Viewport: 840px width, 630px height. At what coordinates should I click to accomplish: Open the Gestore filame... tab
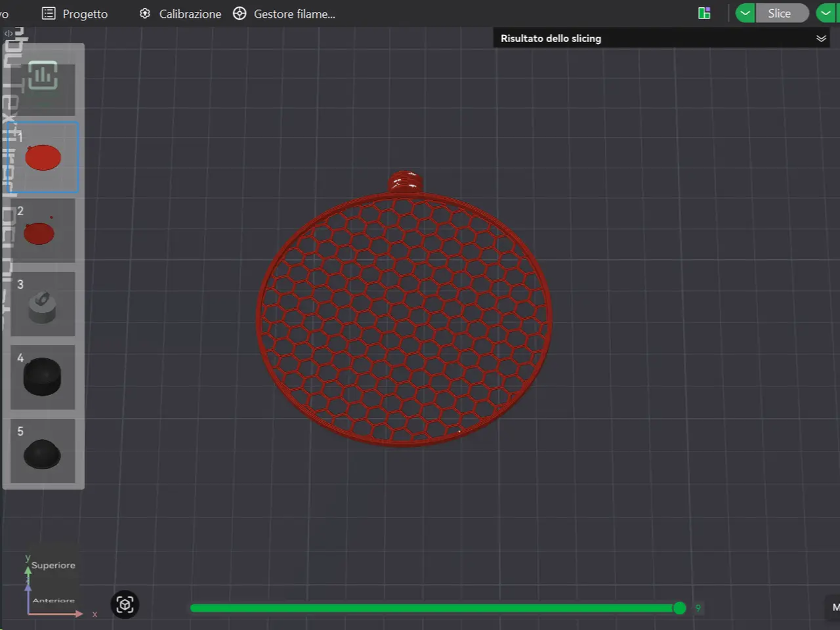click(284, 14)
